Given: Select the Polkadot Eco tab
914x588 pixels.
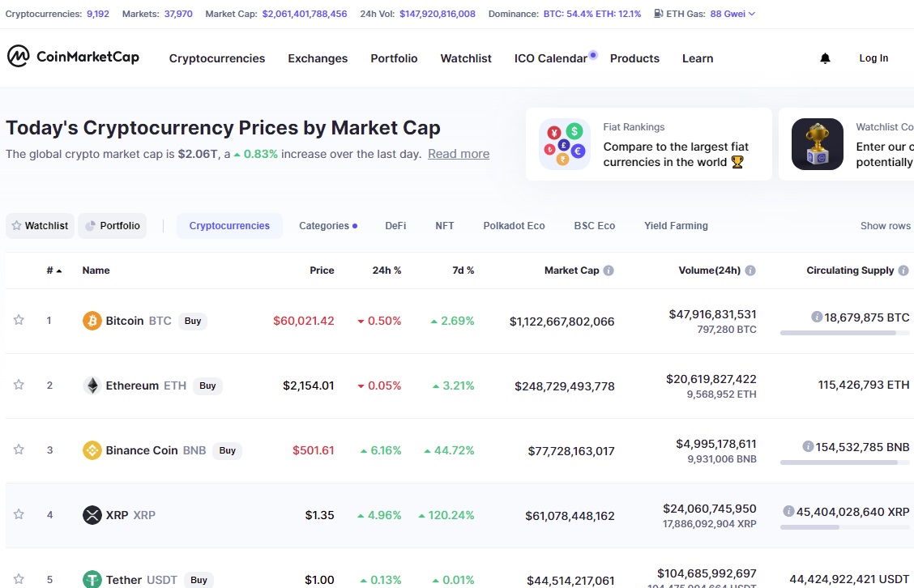Looking at the screenshot, I should click(x=514, y=225).
